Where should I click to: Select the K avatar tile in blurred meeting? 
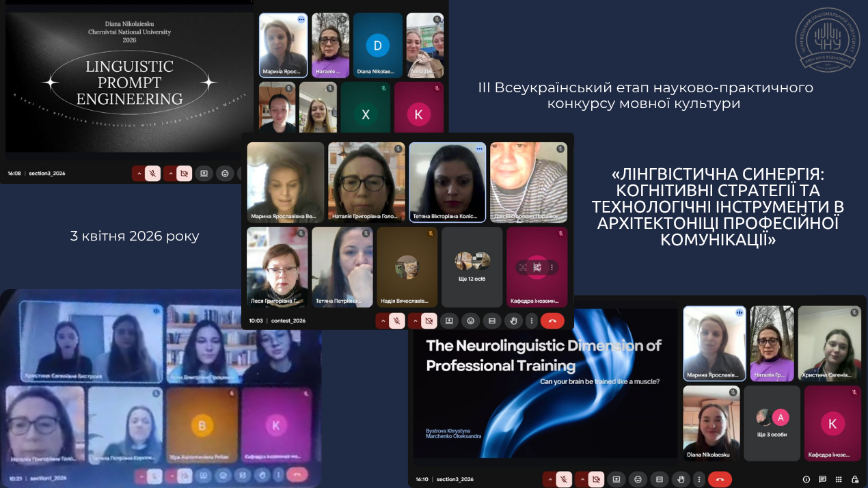(x=276, y=427)
